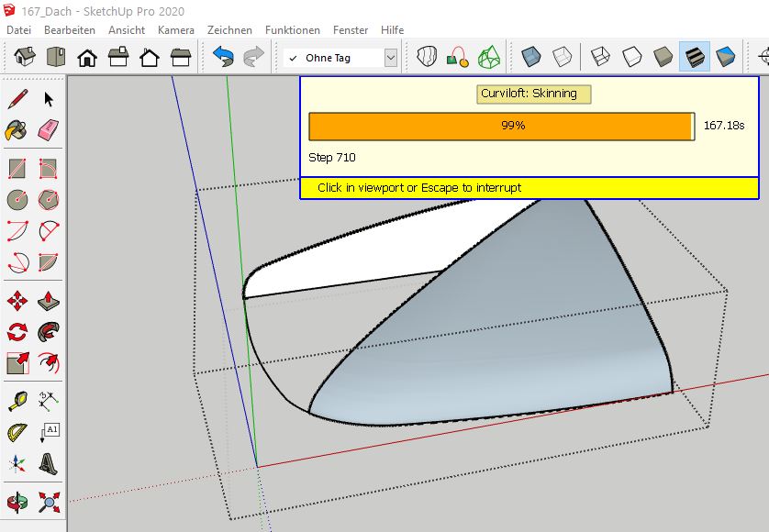Click the orange 99% progress bar
This screenshot has width=769, height=532.
(x=501, y=126)
